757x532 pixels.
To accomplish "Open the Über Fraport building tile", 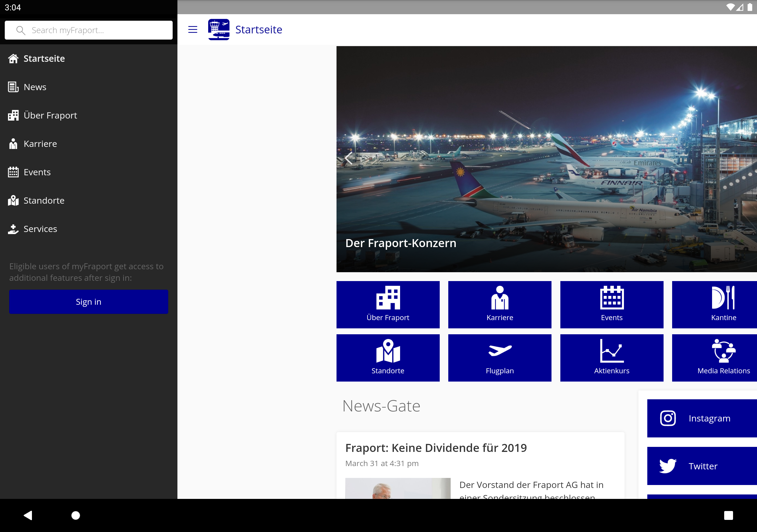I will (x=388, y=304).
